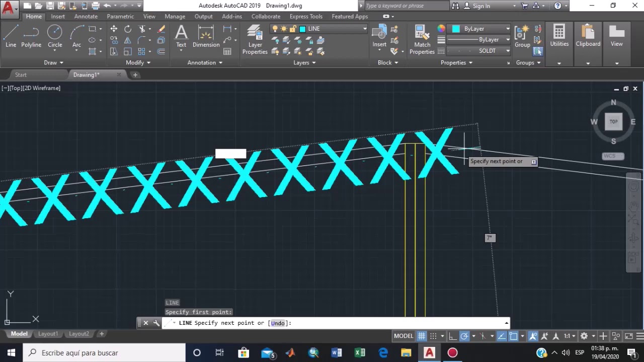Toggle Polar Tracking in status bar
The image size is (644, 362).
pos(464,336)
